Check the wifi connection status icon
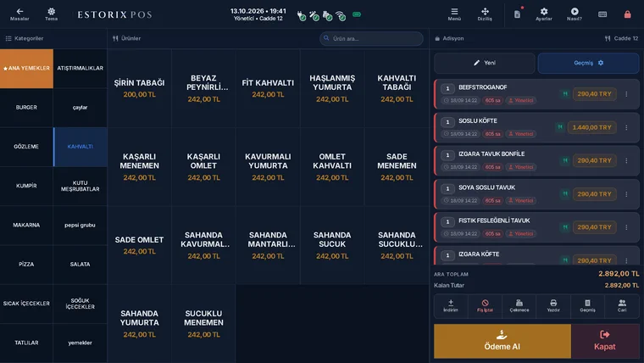 pyautogui.click(x=341, y=15)
